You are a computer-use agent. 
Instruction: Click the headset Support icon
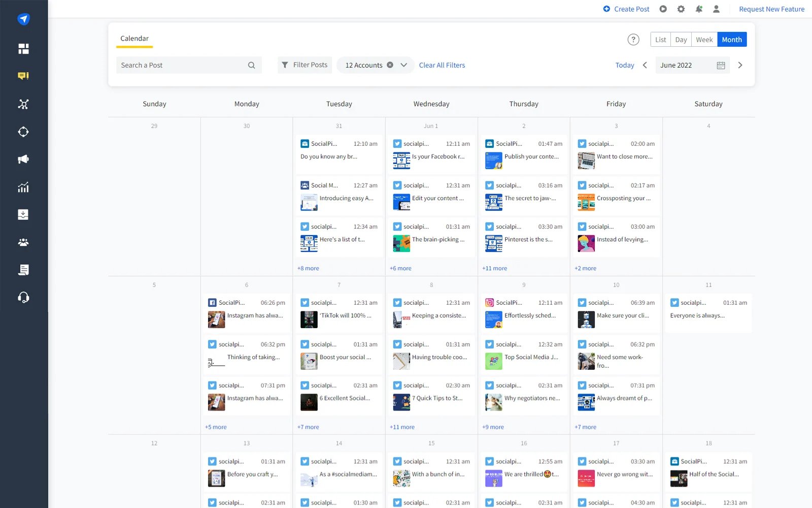(23, 297)
